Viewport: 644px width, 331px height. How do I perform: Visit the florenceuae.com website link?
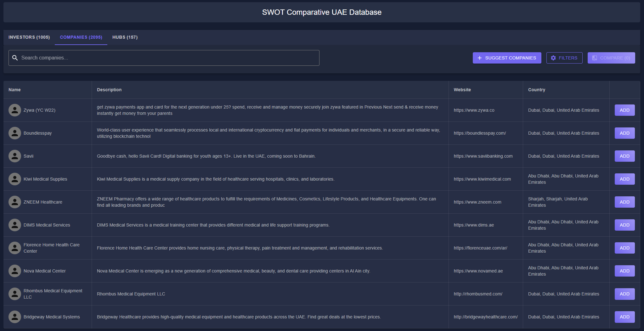click(x=480, y=248)
